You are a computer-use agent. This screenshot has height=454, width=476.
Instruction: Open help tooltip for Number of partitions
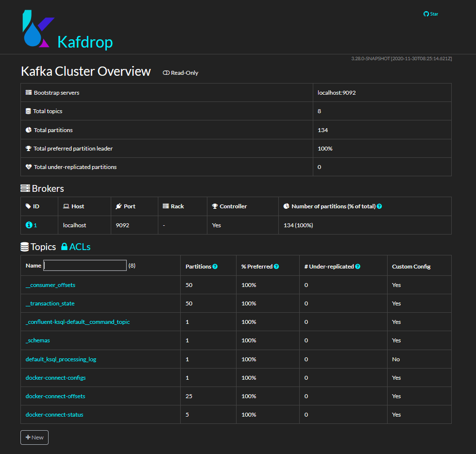379,206
